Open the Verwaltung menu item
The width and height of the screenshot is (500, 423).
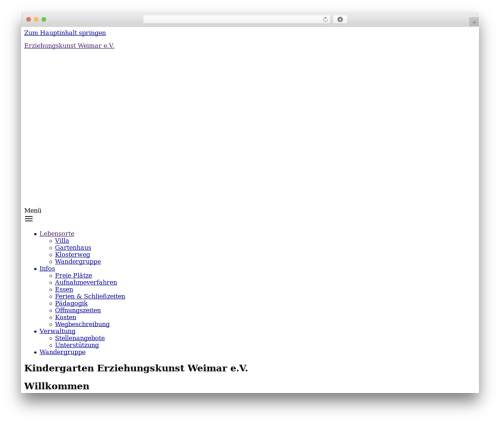pyautogui.click(x=57, y=331)
